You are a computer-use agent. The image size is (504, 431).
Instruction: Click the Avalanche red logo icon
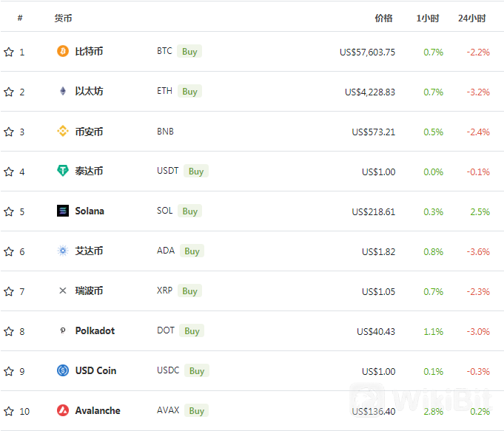63,410
